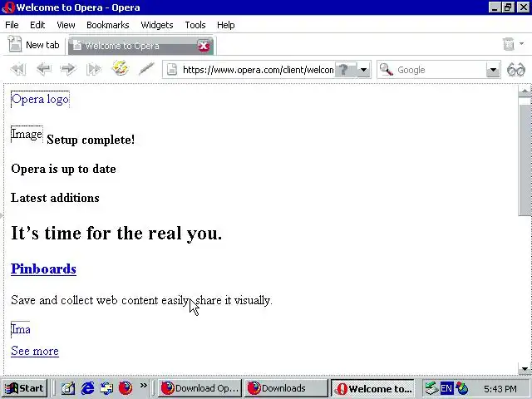Click the Latest additions heading
This screenshot has width=532, height=399.
(x=55, y=198)
